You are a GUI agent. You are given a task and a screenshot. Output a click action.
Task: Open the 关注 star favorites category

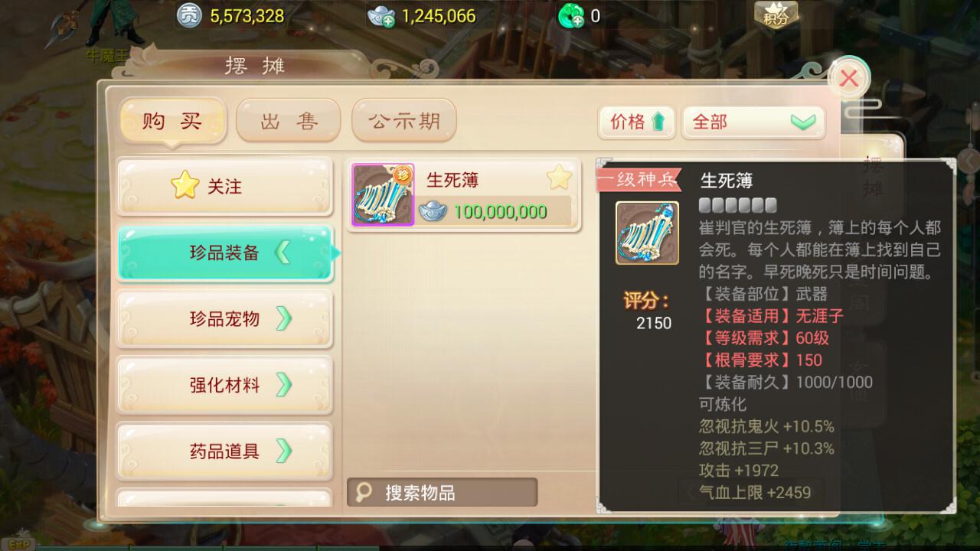point(224,187)
